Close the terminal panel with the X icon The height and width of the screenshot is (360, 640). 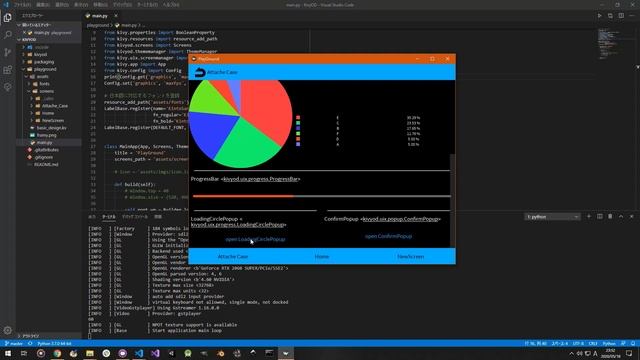click(631, 216)
